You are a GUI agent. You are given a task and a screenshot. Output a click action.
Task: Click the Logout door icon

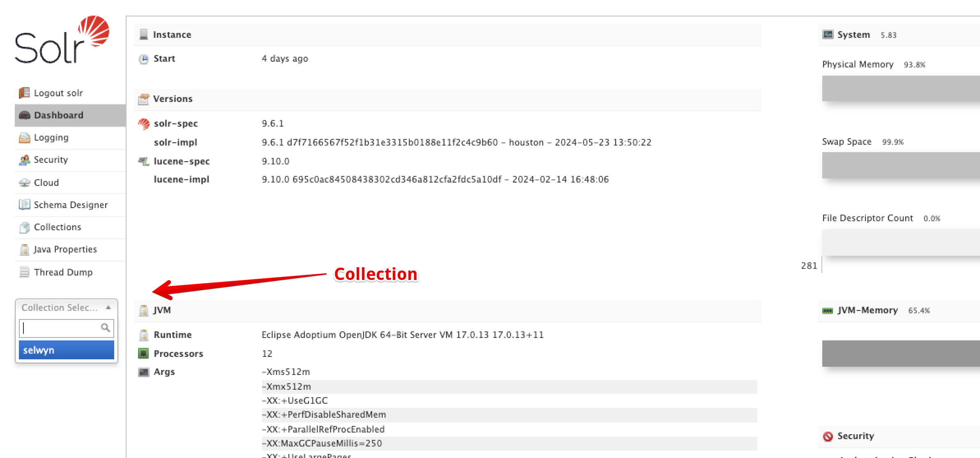24,93
